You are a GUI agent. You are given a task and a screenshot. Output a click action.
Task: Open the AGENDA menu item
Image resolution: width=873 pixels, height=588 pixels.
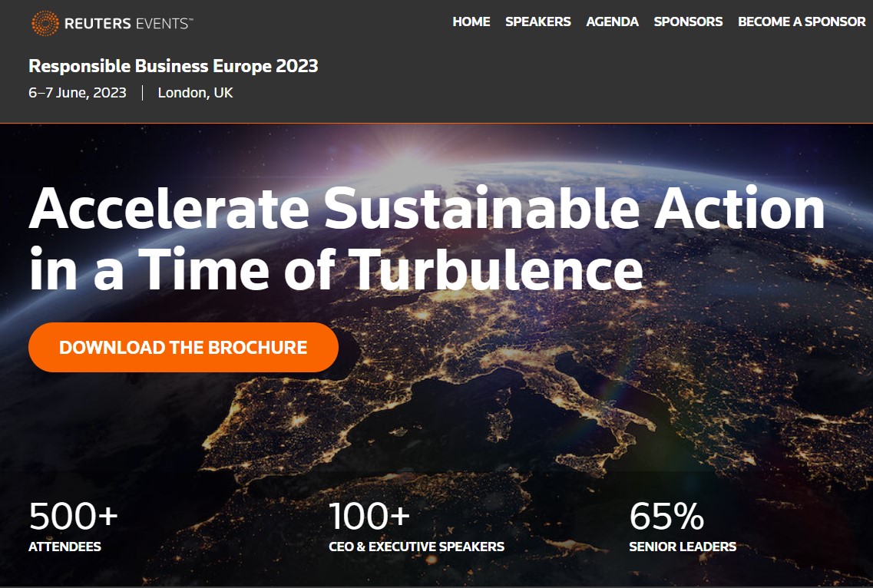[x=612, y=21]
